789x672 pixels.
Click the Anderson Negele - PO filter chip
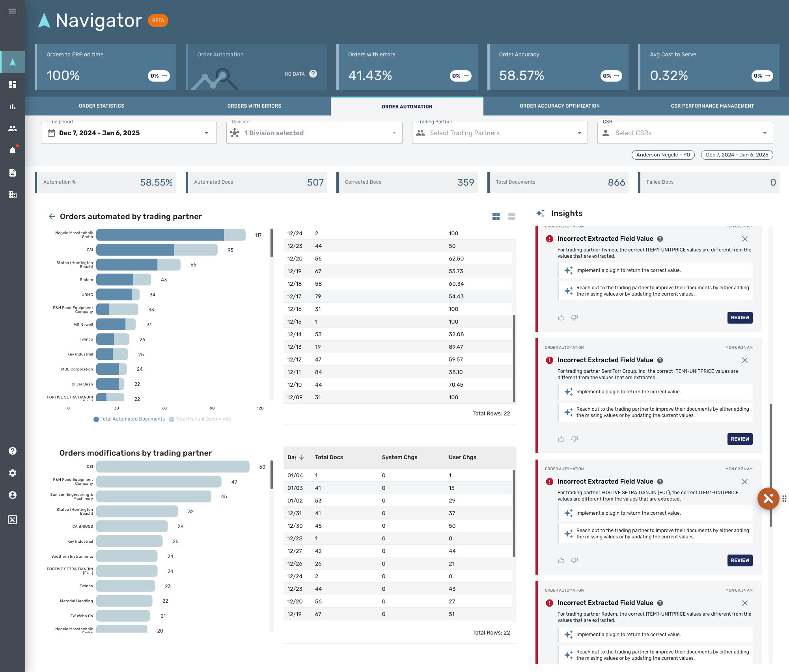tap(663, 155)
